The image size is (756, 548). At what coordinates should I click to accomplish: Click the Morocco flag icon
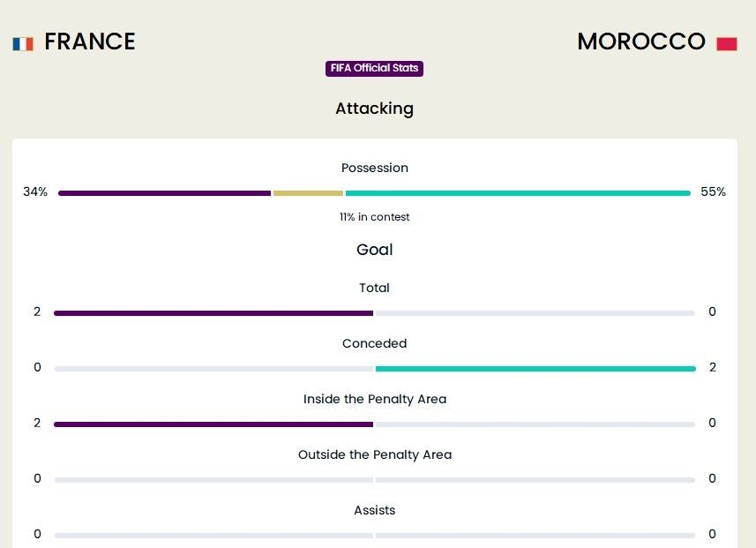[727, 43]
